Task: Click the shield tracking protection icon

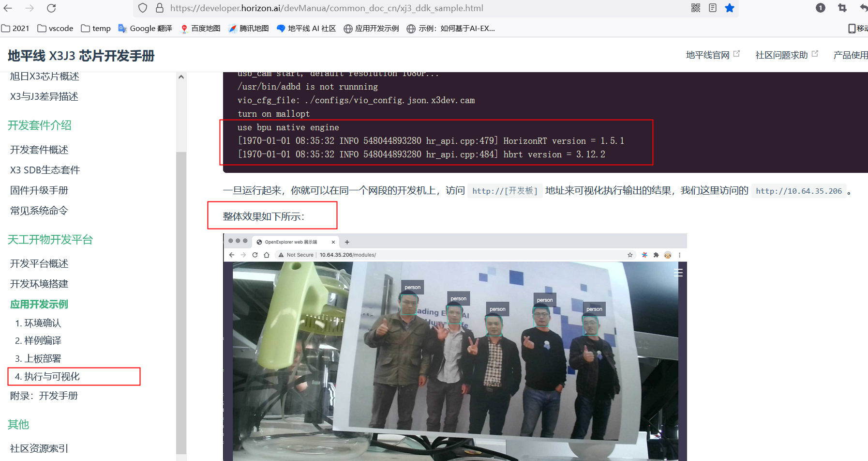Action: [x=143, y=8]
